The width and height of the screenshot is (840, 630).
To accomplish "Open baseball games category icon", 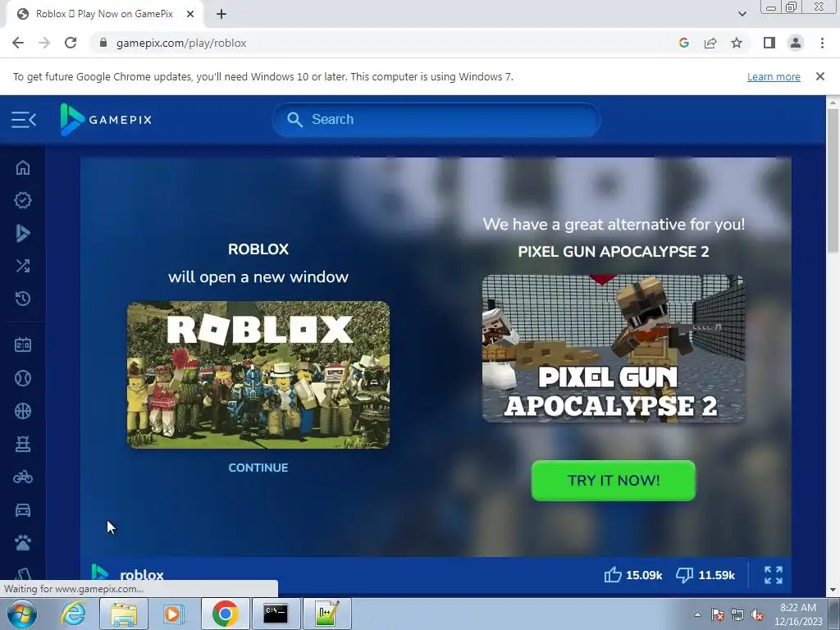I will click(x=22, y=378).
